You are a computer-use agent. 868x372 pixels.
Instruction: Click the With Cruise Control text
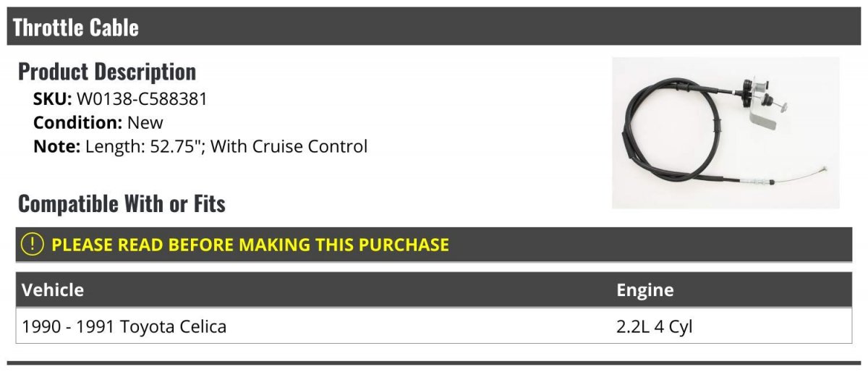tap(289, 146)
